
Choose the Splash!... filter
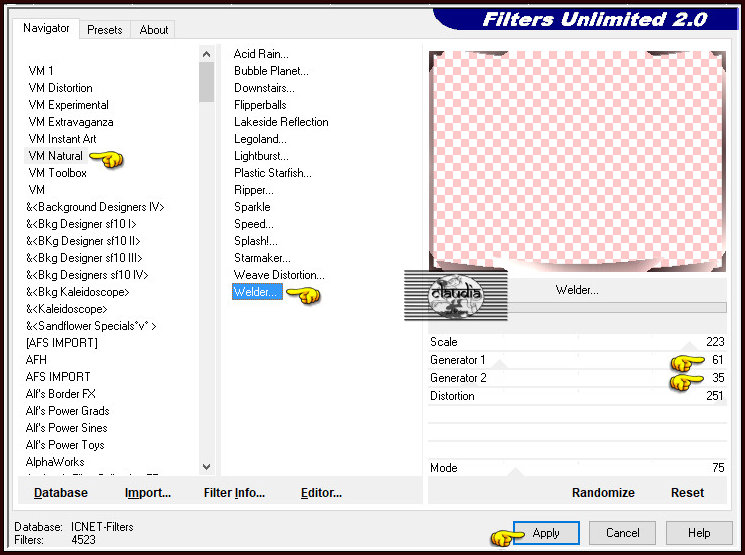pyautogui.click(x=256, y=241)
